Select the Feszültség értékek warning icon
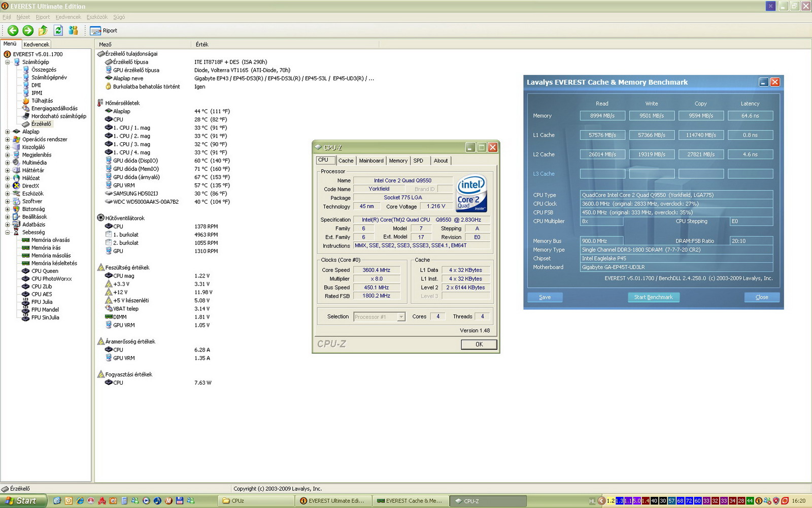This screenshot has height=508, width=812. tap(100, 267)
